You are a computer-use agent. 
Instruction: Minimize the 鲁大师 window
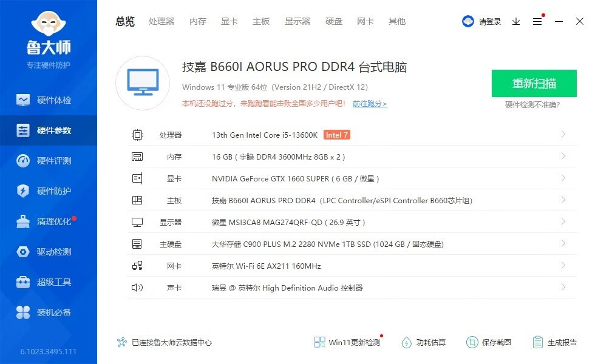[559, 22]
